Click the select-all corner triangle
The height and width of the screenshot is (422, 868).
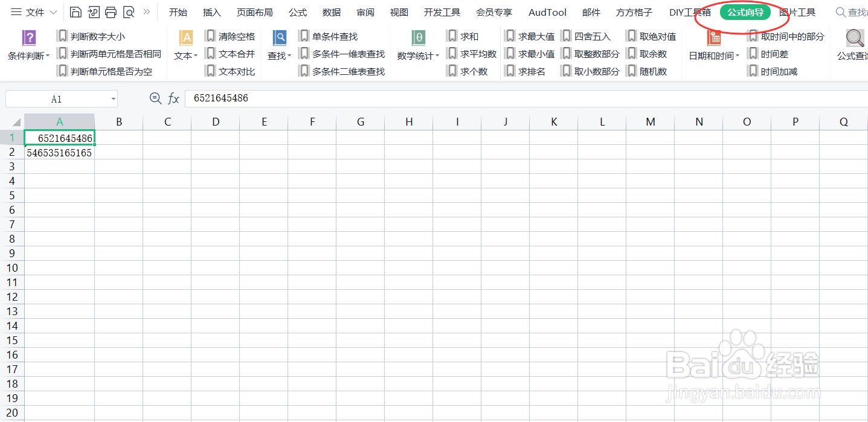tap(16, 122)
